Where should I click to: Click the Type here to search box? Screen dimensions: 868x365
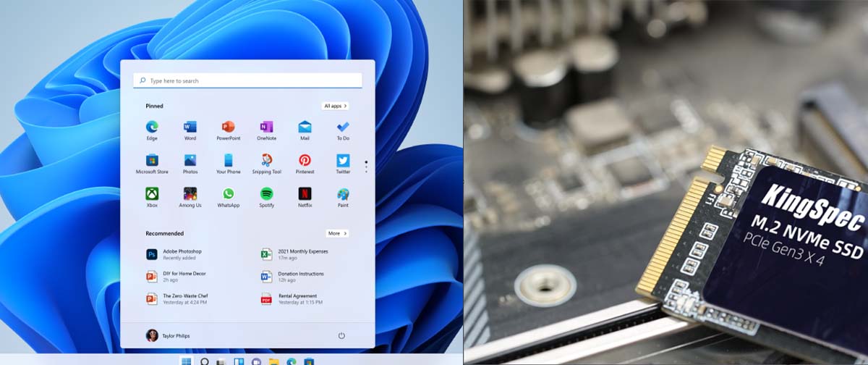(247, 80)
